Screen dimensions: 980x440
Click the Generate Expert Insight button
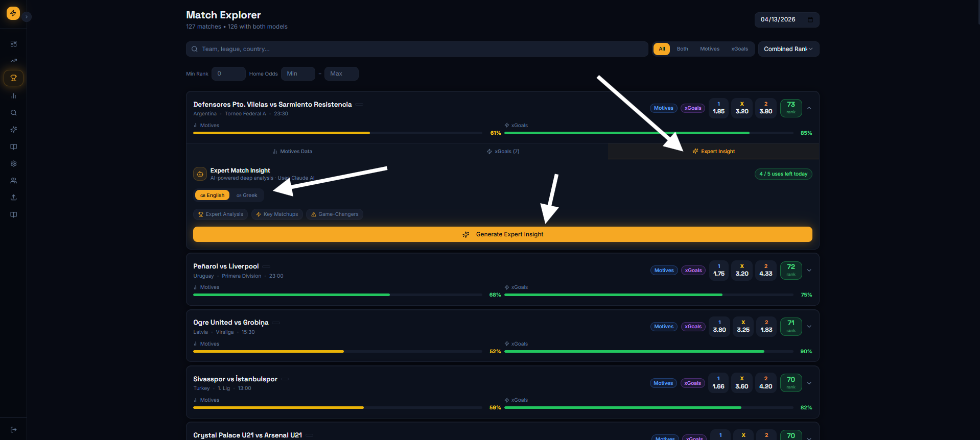pyautogui.click(x=502, y=234)
